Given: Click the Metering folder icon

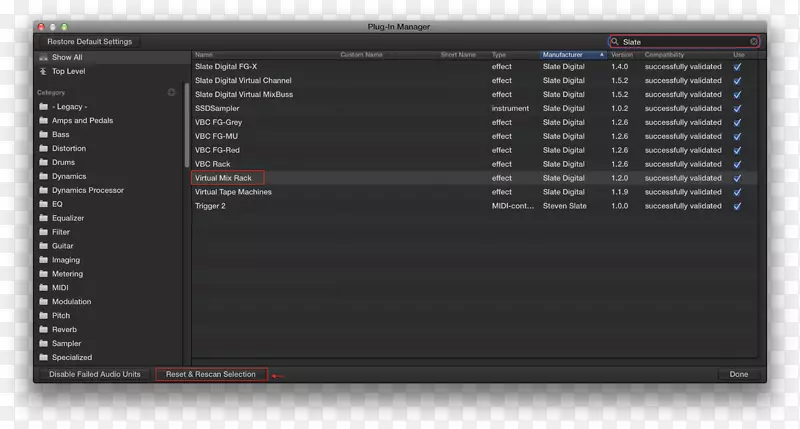Looking at the screenshot, I should tap(44, 274).
